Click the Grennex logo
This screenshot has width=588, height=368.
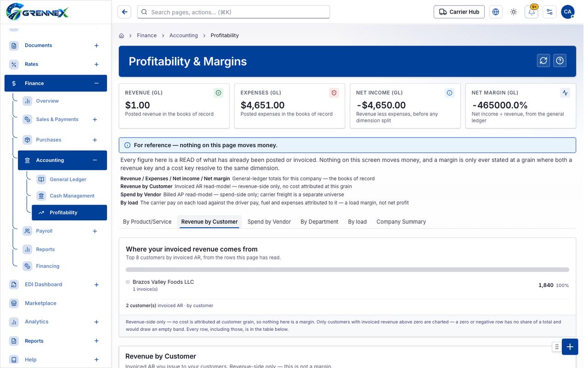click(x=37, y=11)
